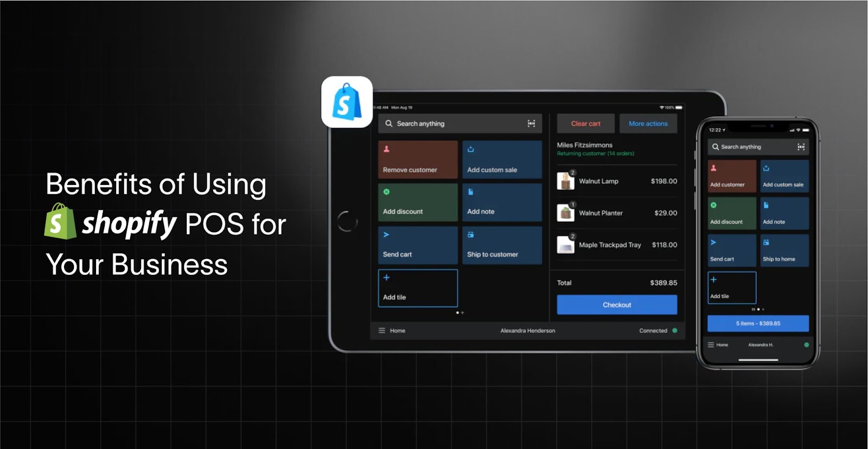Tap the tablet's physical home button
The height and width of the screenshot is (449, 868).
pyautogui.click(x=347, y=221)
